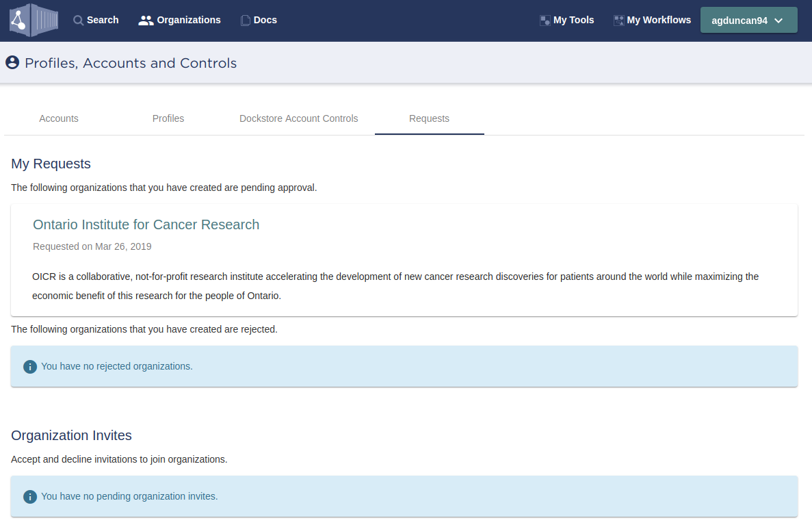The height and width of the screenshot is (527, 812).
Task: Switch to the Profiles tab
Action: 168,118
